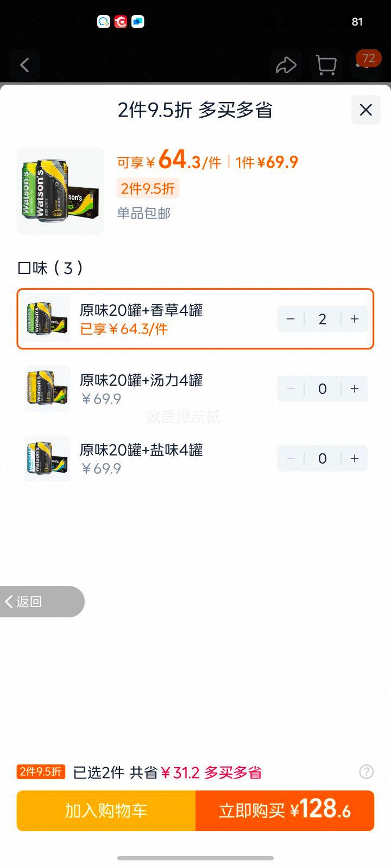Screen dimensions: 391x868
Task: Tap the back arrow in the top bar
Action: (24, 66)
